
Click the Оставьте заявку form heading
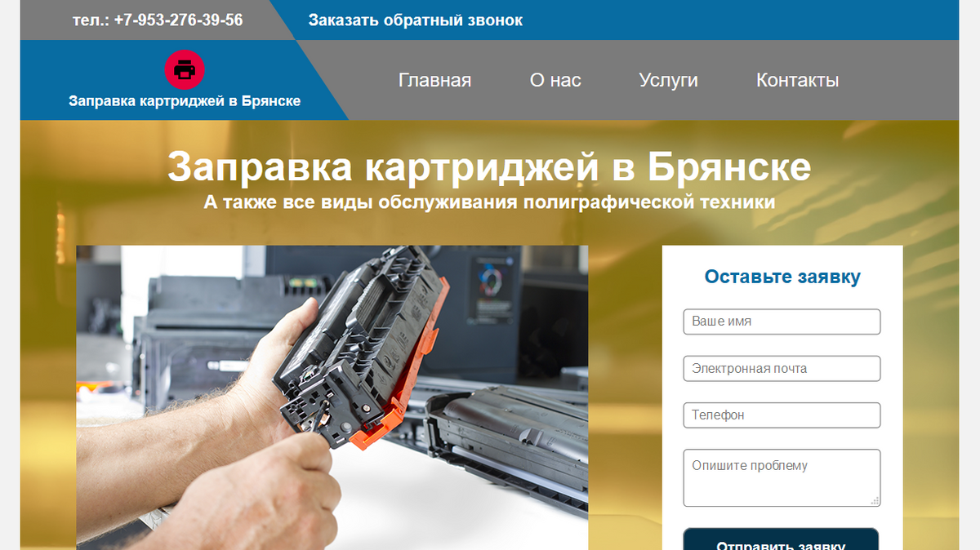(782, 277)
